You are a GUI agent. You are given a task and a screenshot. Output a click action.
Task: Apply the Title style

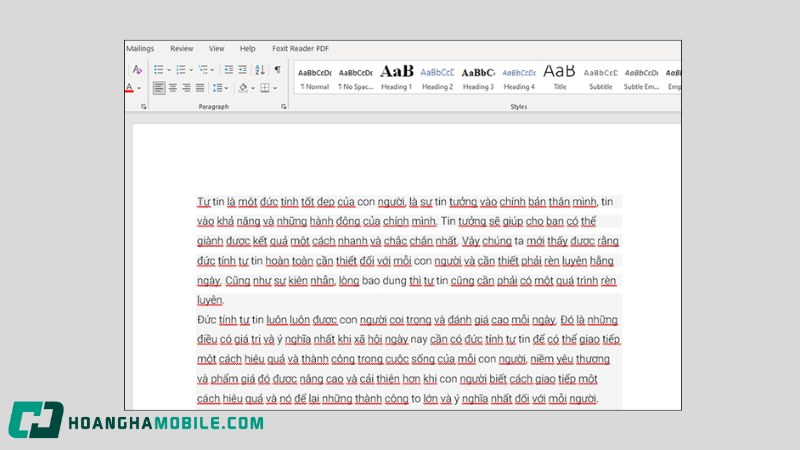click(x=559, y=78)
